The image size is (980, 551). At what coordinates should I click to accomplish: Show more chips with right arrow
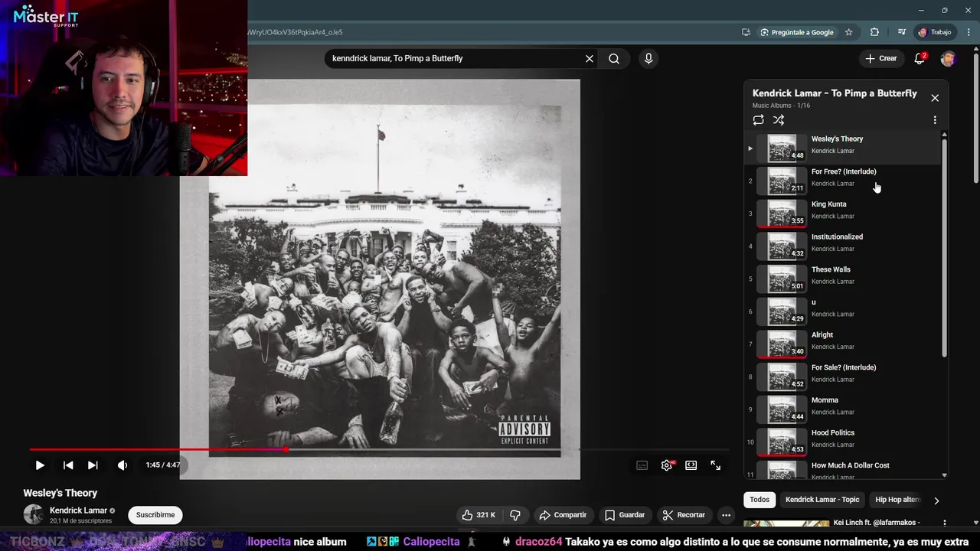tap(936, 500)
